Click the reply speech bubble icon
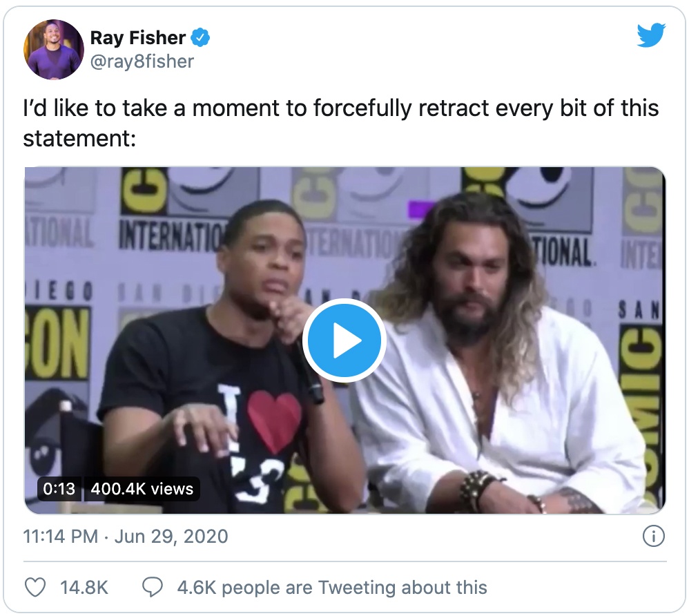Screen dimensions: 689x616 tap(153, 588)
